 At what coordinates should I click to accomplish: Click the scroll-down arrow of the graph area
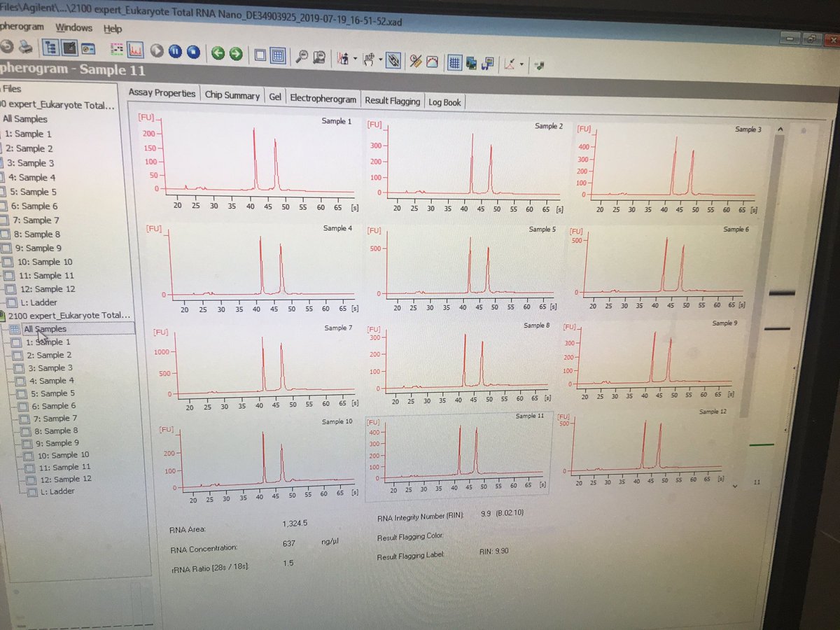(735, 485)
